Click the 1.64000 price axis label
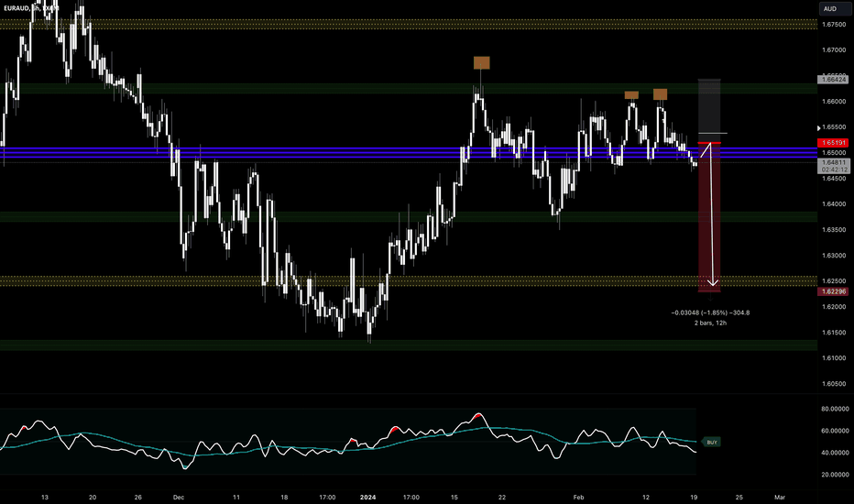854x504 pixels. [x=833, y=204]
